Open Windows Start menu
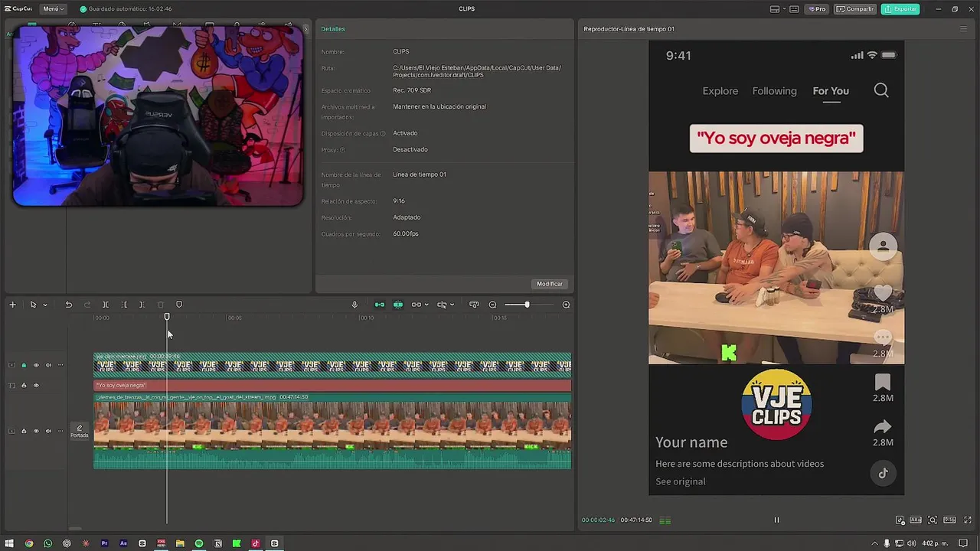This screenshot has width=980, height=551. [9, 543]
